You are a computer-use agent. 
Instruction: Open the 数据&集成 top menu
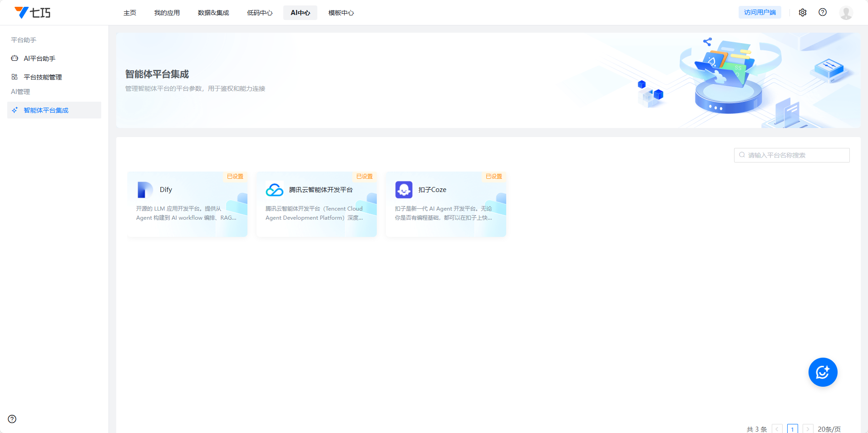tap(213, 13)
